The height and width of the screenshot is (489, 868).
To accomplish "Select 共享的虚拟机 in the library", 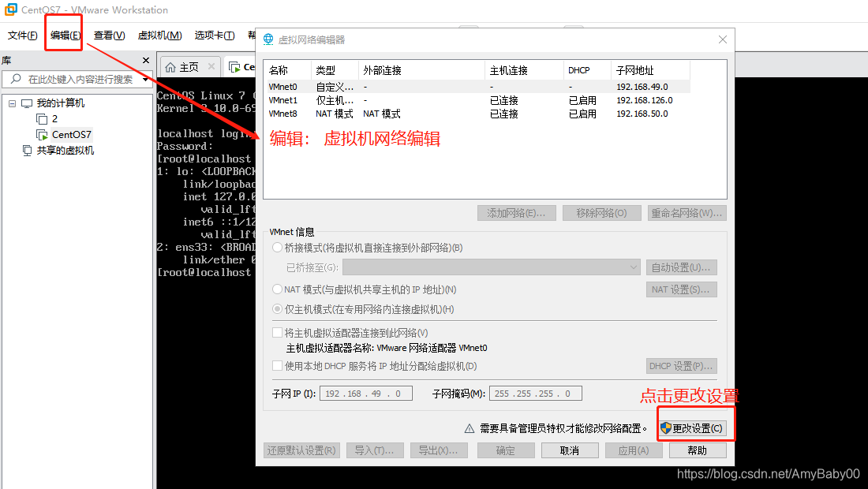I will (65, 151).
